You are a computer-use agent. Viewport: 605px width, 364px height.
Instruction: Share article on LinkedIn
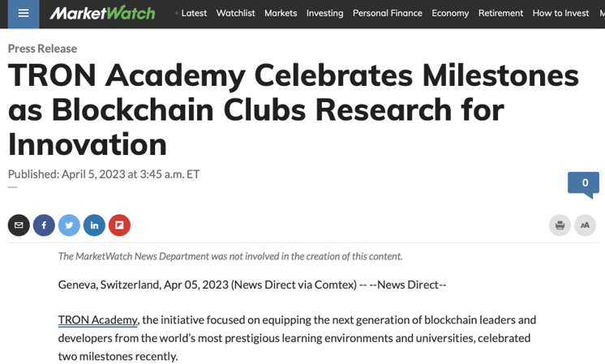click(x=94, y=225)
